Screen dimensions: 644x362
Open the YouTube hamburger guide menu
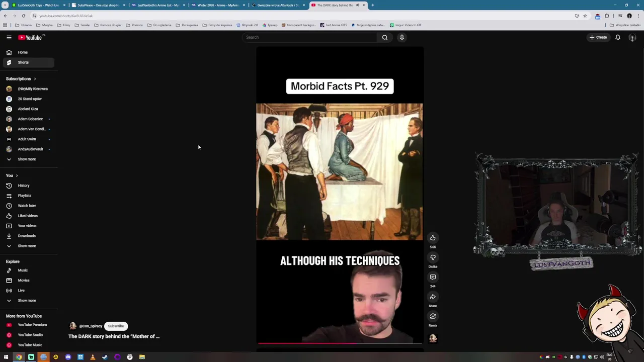click(x=9, y=37)
